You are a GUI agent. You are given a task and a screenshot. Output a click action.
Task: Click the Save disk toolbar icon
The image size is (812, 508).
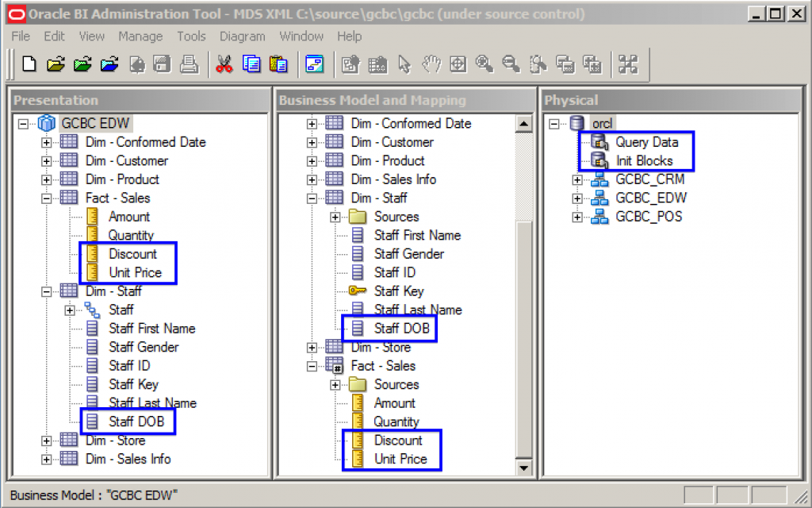point(162,64)
